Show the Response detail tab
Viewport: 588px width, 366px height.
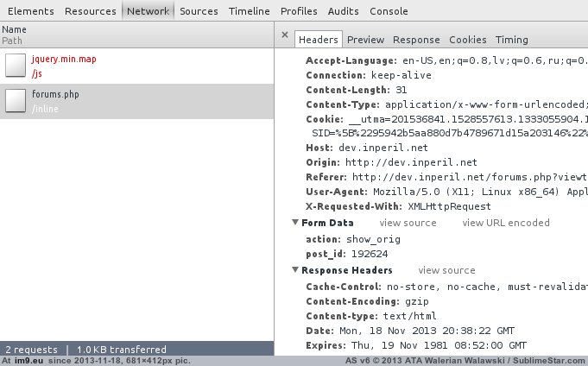pyautogui.click(x=416, y=40)
